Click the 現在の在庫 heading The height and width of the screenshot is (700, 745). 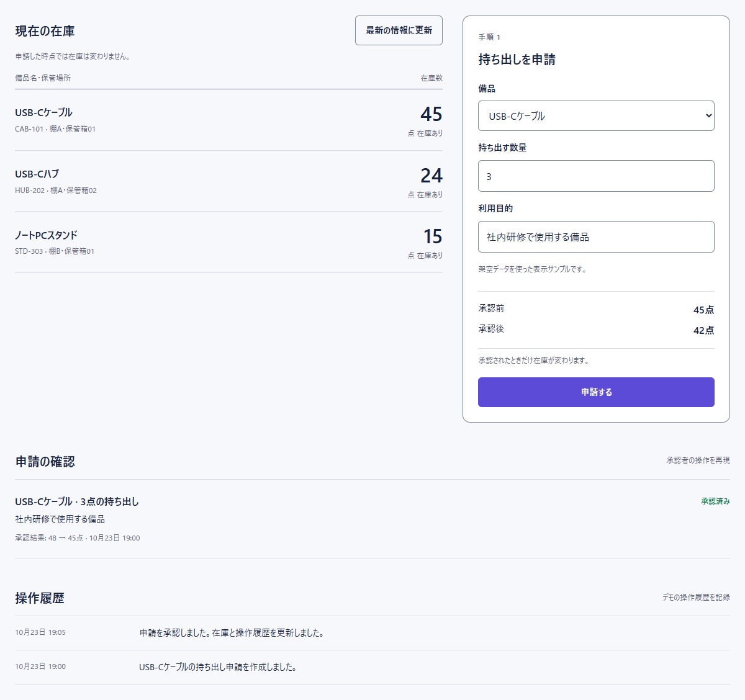pyautogui.click(x=45, y=31)
